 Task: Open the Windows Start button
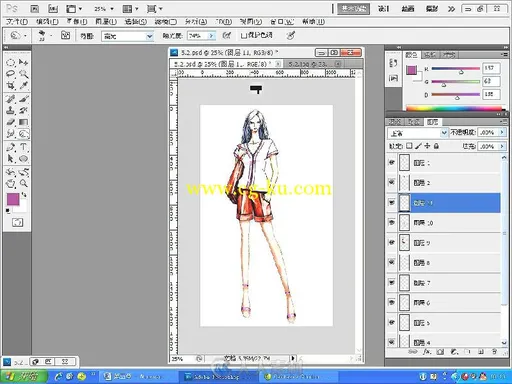coord(23,377)
